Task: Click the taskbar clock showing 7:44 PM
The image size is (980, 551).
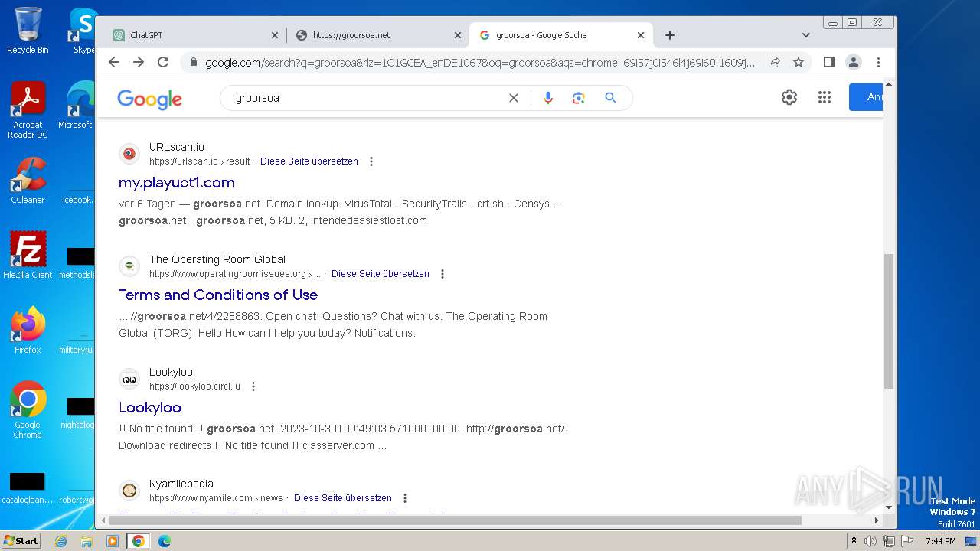Action: 940,541
